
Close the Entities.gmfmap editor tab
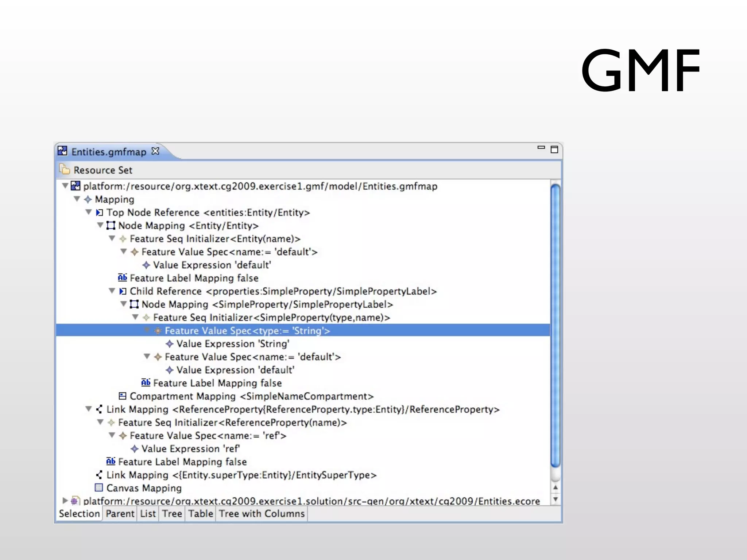[x=155, y=151]
